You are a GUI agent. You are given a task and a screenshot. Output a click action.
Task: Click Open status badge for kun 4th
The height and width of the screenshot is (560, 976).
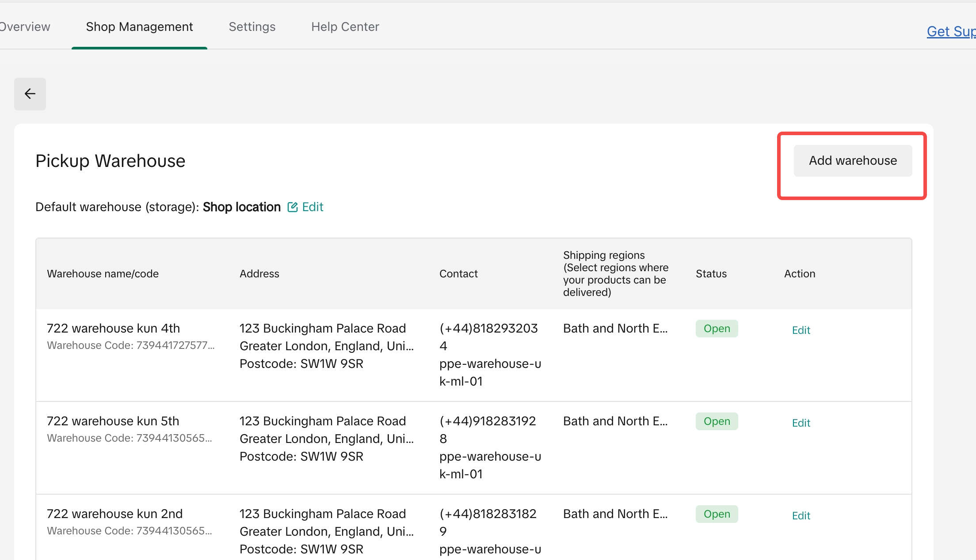pyautogui.click(x=717, y=329)
